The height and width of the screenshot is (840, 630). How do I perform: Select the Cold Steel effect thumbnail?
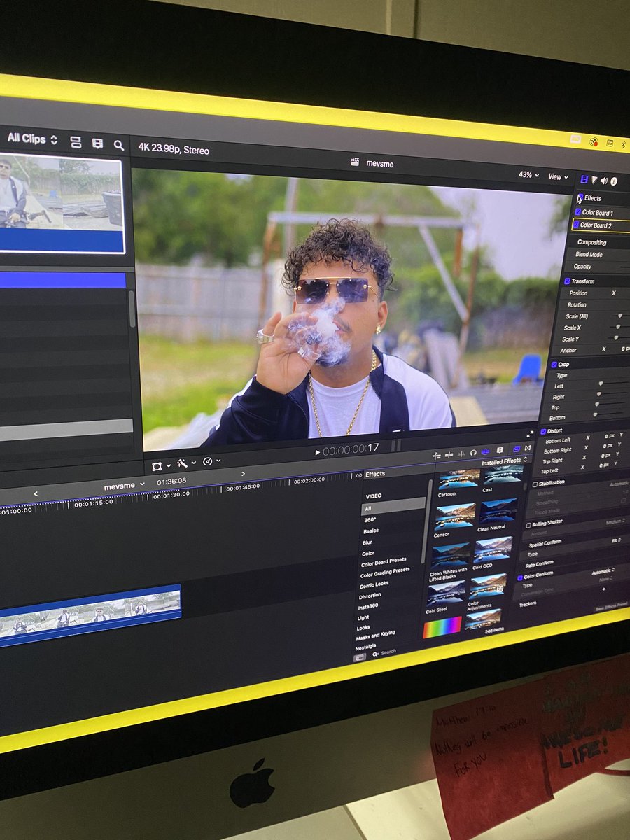[445, 594]
